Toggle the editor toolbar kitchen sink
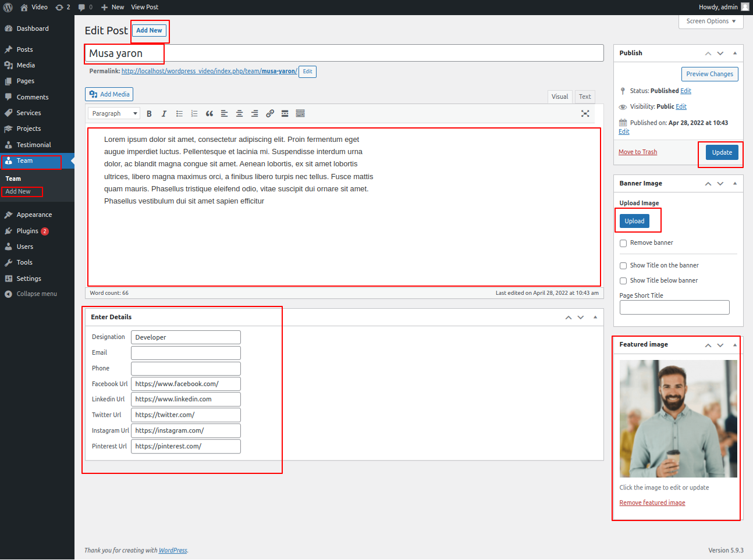This screenshot has width=753, height=560. [x=300, y=114]
